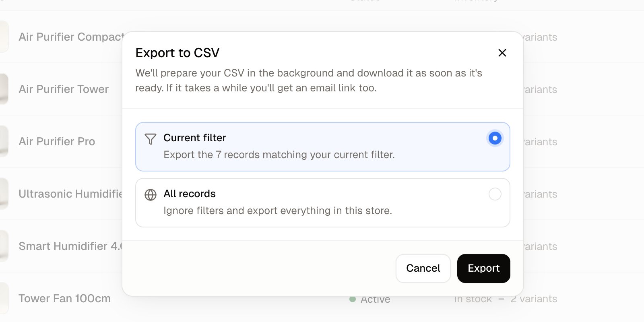Viewport: 644px width, 322px height.
Task: Click 'Ignore filters and export everything' description
Action: (x=278, y=211)
